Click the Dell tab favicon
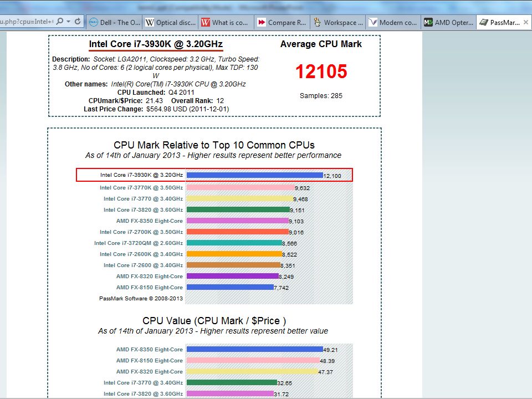532x399 pixels. tap(93, 22)
